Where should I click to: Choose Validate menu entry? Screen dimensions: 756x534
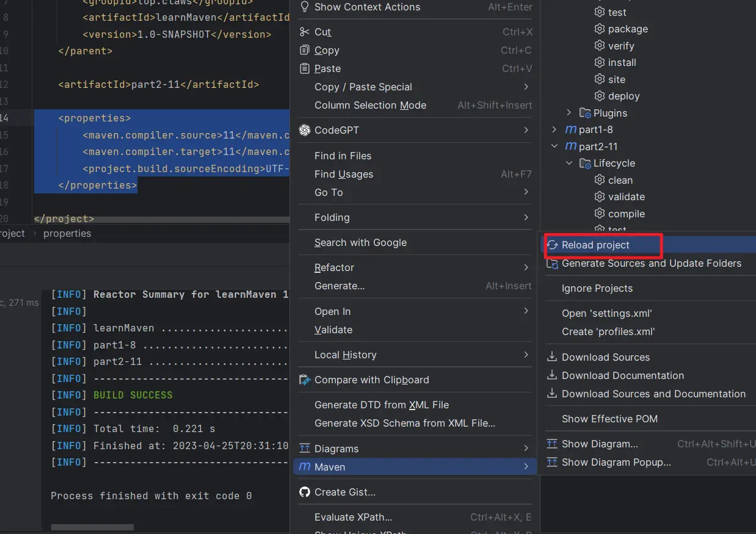coord(415,330)
